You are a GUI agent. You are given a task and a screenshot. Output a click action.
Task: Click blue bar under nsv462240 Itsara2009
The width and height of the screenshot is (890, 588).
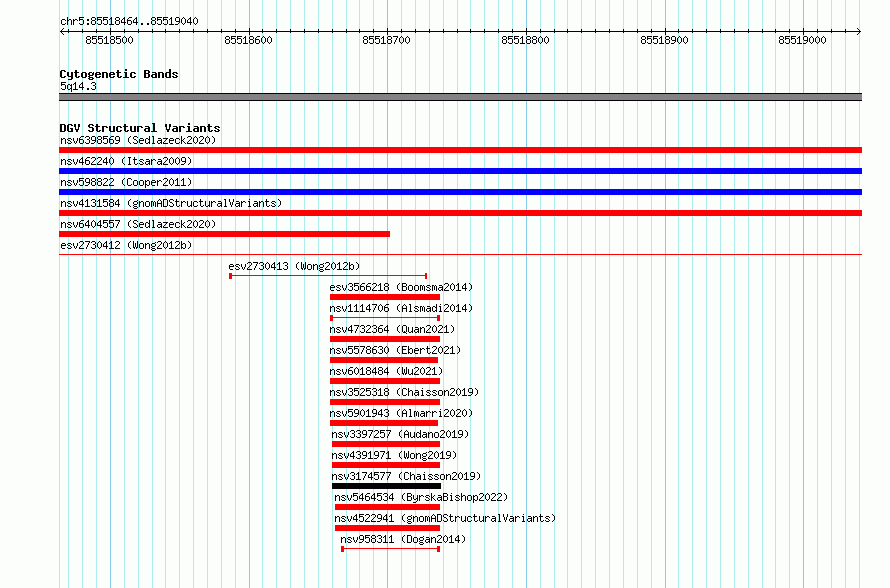[x=460, y=171]
